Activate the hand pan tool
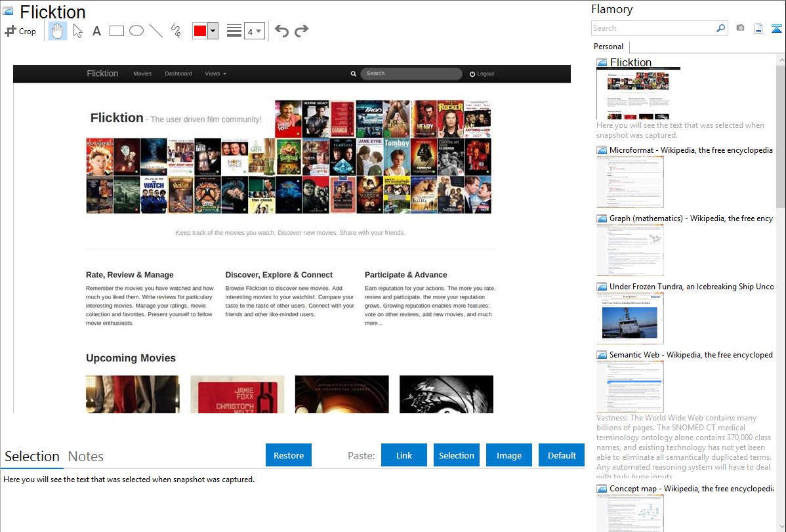This screenshot has height=532, width=786. tap(58, 31)
